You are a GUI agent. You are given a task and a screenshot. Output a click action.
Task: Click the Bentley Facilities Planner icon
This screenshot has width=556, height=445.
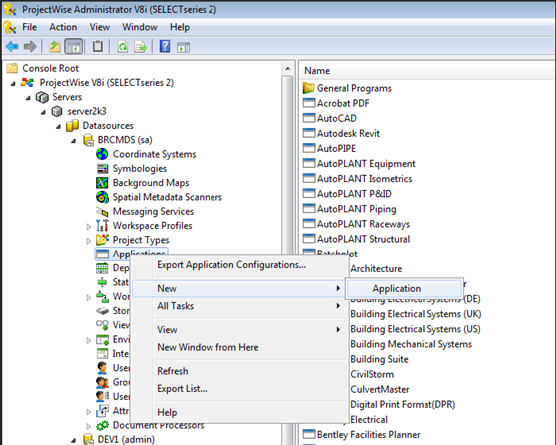[x=309, y=434]
